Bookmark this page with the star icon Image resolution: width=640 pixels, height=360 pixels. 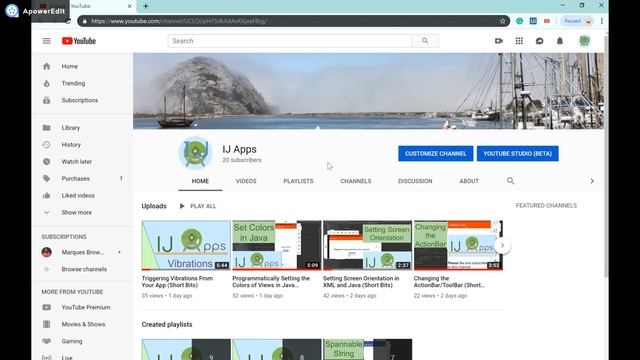click(502, 21)
